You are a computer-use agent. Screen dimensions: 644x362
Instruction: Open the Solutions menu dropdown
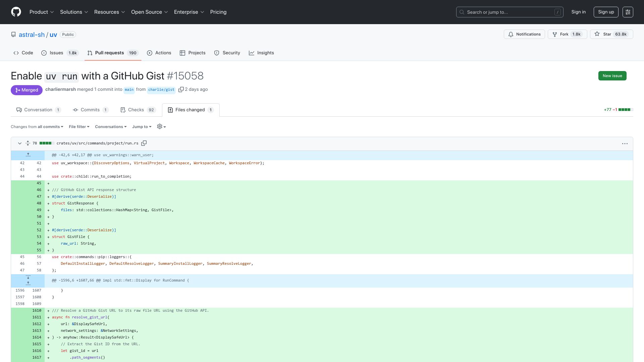(x=74, y=12)
